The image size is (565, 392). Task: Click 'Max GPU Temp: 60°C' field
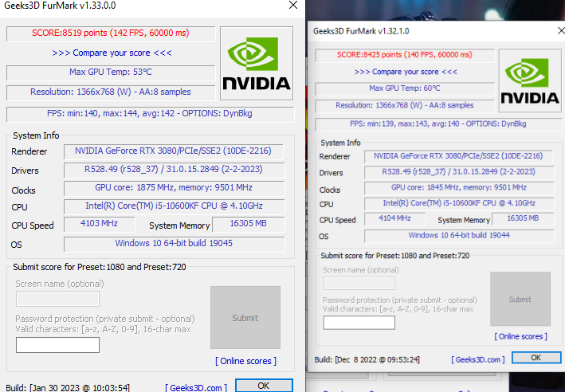tap(405, 88)
